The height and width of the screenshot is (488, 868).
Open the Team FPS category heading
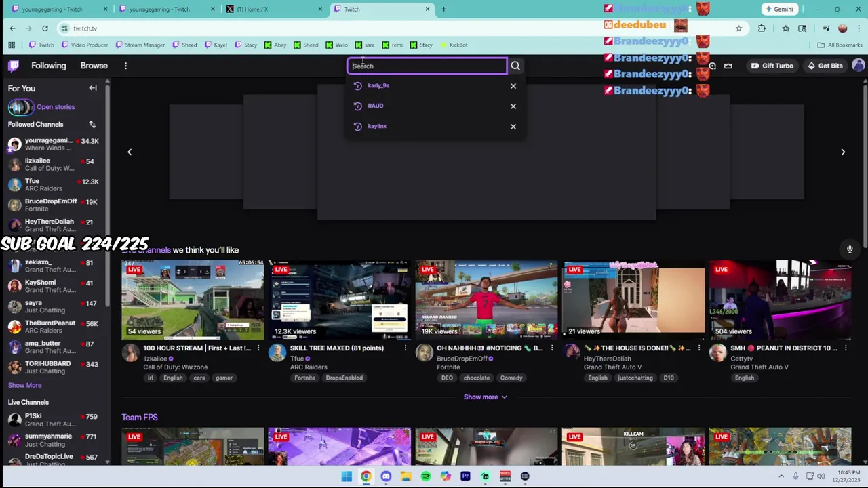(140, 418)
